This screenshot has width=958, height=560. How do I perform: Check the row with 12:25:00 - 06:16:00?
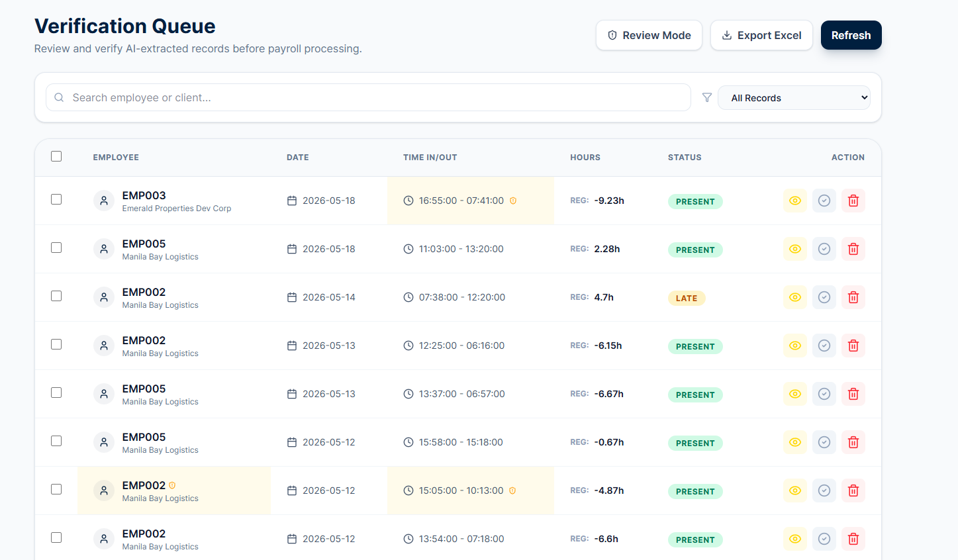pos(56,344)
